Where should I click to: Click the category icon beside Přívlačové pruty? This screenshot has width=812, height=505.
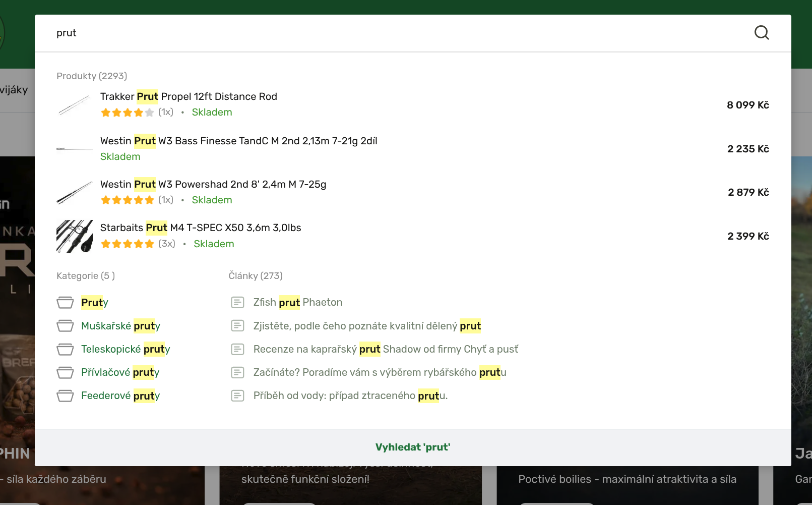[65, 372]
